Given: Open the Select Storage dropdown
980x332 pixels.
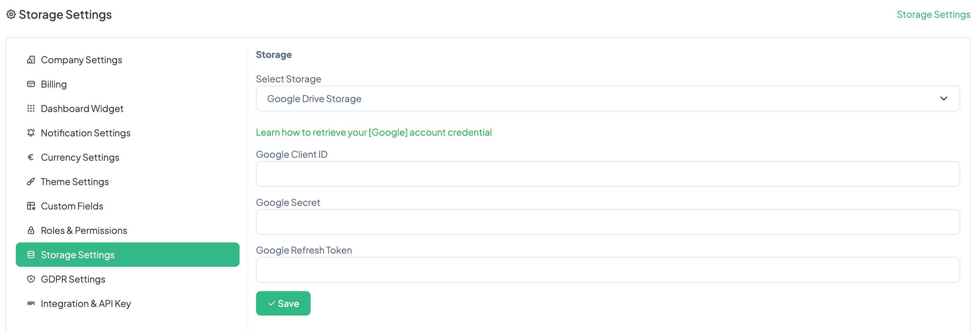Looking at the screenshot, I should (x=607, y=98).
